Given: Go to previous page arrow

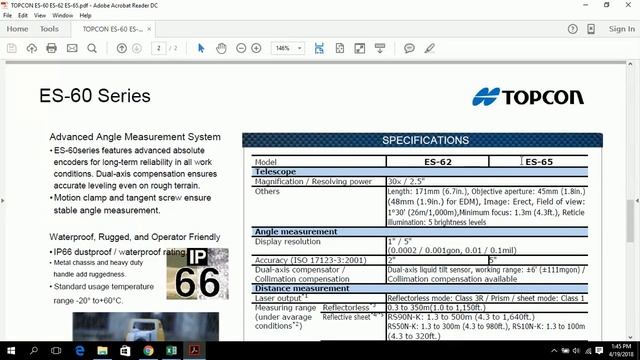Looking at the screenshot, I should [x=122, y=48].
